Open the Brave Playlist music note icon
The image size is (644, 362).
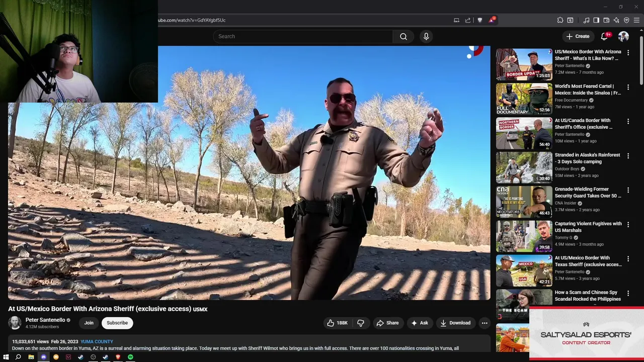(x=586, y=20)
